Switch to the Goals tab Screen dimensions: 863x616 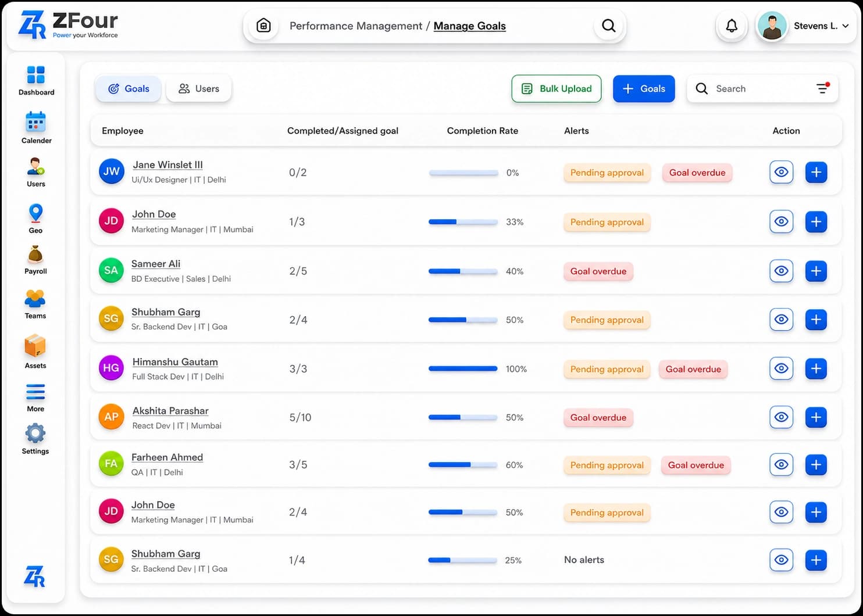point(129,88)
